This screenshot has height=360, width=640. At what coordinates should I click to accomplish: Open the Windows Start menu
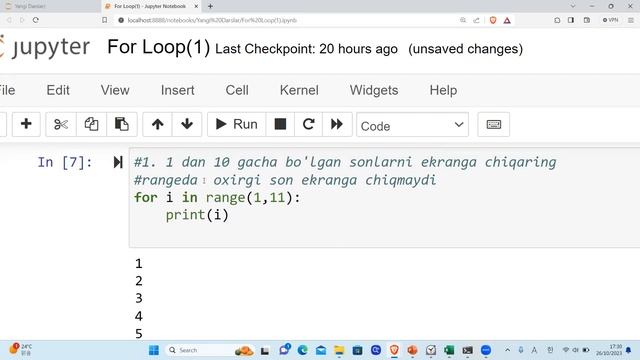[154, 350]
